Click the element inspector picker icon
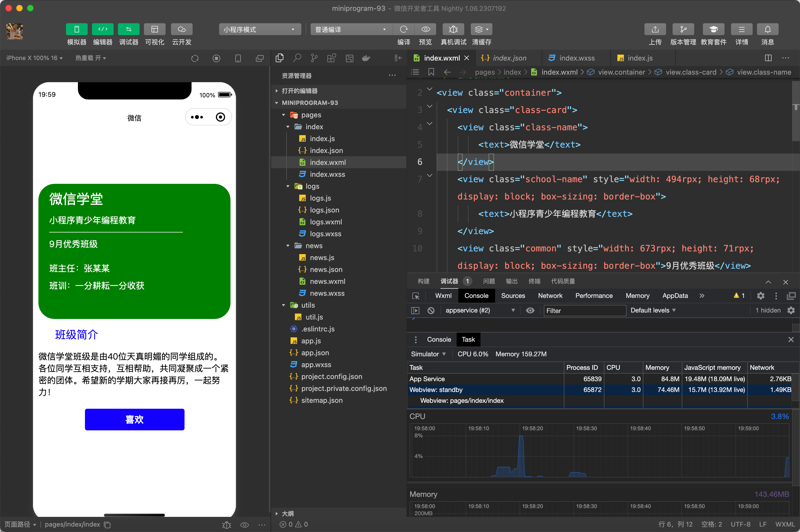Image resolution: width=800 pixels, height=532 pixels. pos(416,296)
